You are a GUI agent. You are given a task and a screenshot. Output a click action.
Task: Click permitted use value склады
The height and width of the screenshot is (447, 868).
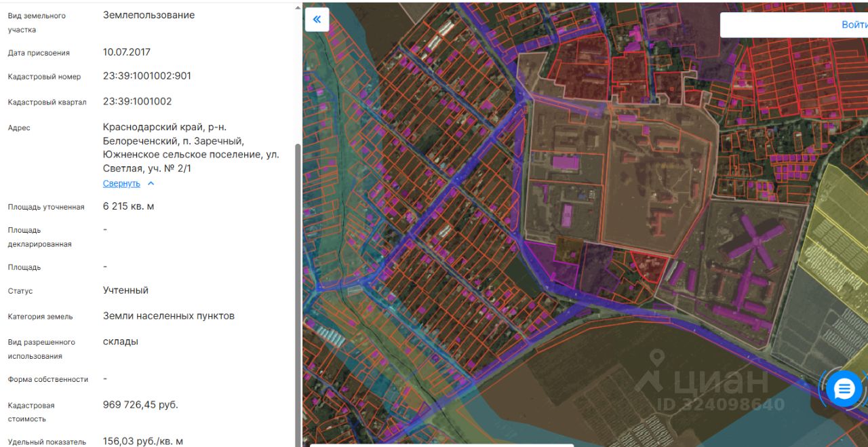(121, 342)
